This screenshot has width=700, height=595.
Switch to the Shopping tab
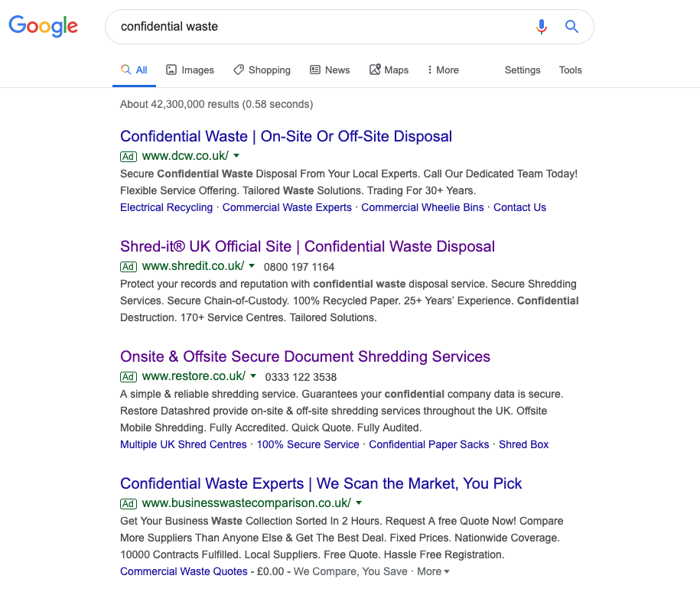(x=262, y=70)
